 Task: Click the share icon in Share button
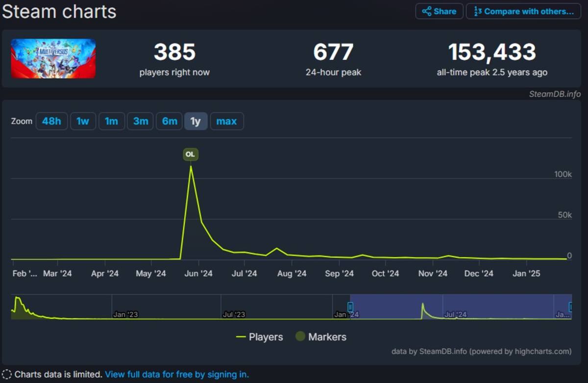pos(427,11)
